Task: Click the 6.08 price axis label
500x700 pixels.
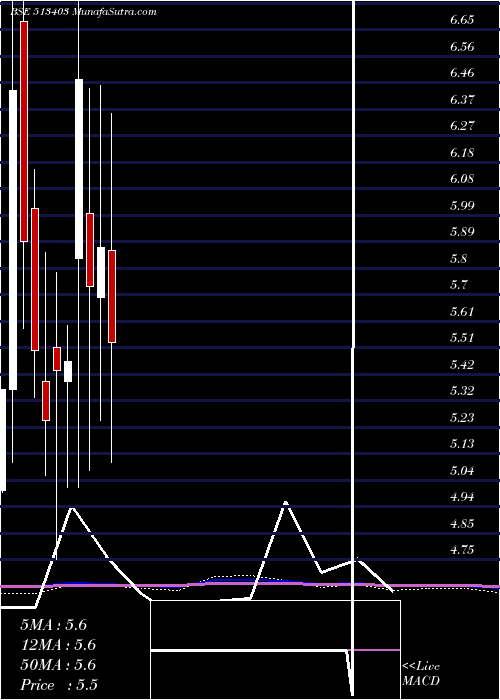Action: (x=462, y=179)
